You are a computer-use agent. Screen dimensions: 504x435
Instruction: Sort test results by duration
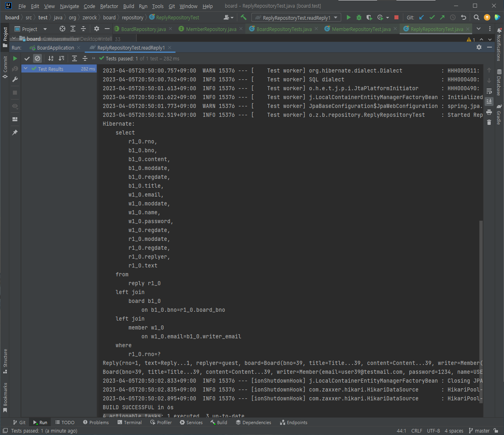(x=61, y=58)
